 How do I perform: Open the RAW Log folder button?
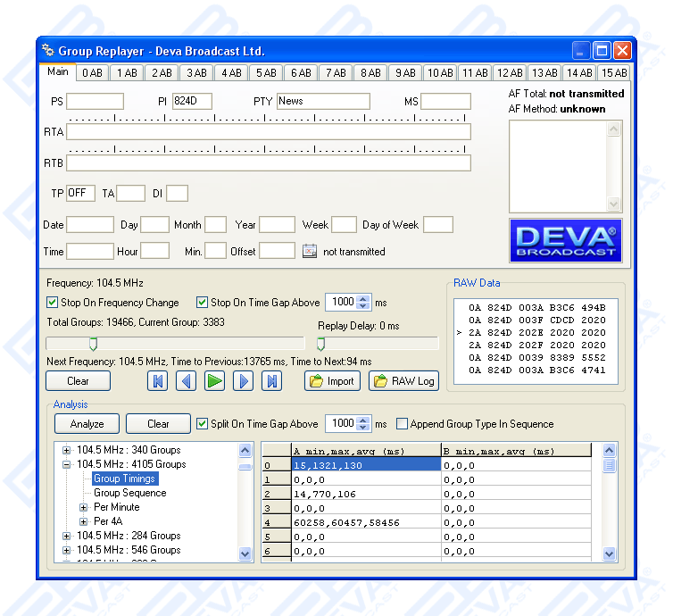click(404, 381)
